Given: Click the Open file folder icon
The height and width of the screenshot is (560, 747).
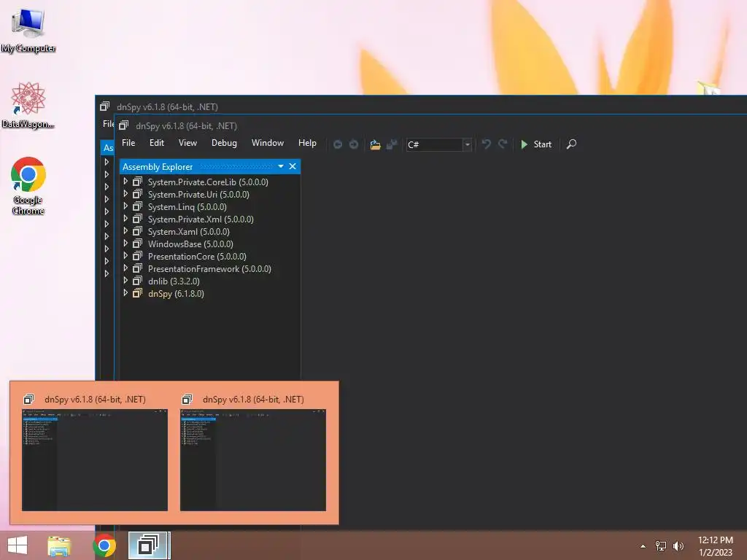Looking at the screenshot, I should tap(376, 144).
